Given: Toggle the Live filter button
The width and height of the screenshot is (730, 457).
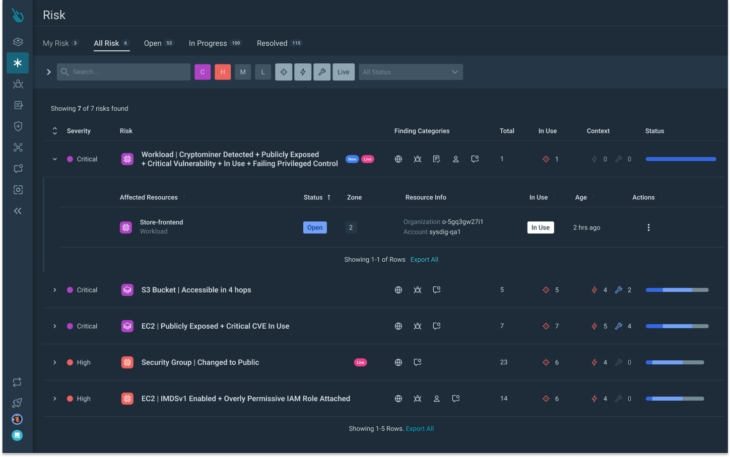Looking at the screenshot, I should click(x=344, y=72).
